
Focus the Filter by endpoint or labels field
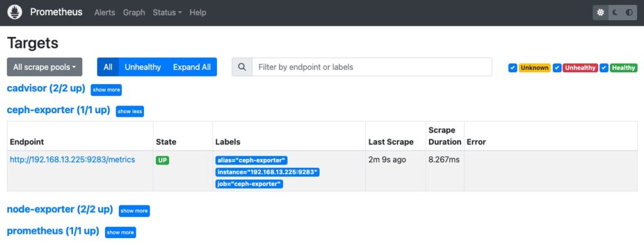(x=372, y=67)
